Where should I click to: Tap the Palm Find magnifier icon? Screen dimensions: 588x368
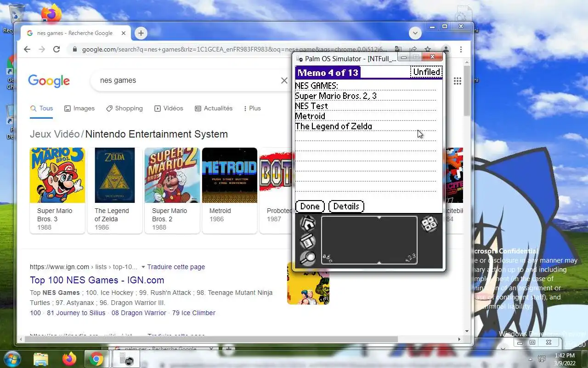[307, 259]
